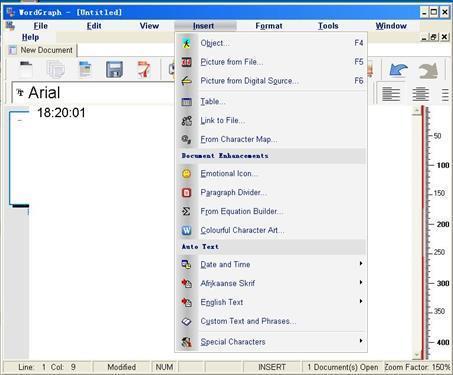The image size is (453, 375).
Task: Expand the Date and Time submenu arrow
Action: pos(361,264)
